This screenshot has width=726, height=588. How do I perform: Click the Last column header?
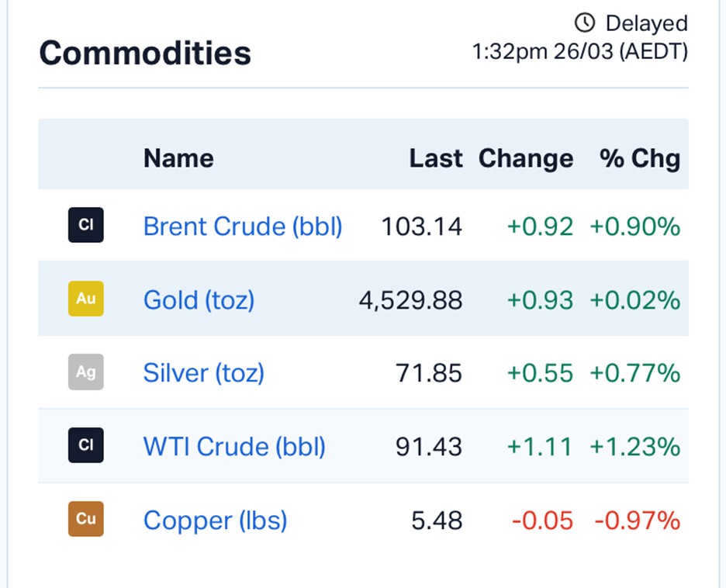[x=436, y=158]
